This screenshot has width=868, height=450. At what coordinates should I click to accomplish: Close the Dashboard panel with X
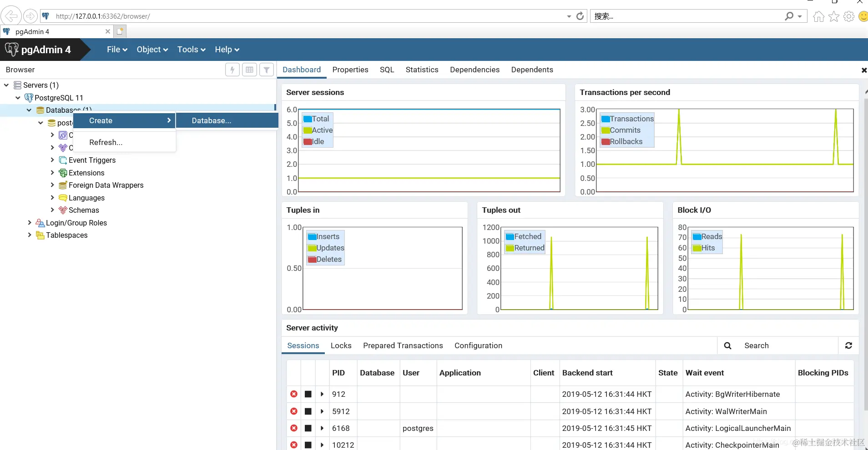point(863,70)
